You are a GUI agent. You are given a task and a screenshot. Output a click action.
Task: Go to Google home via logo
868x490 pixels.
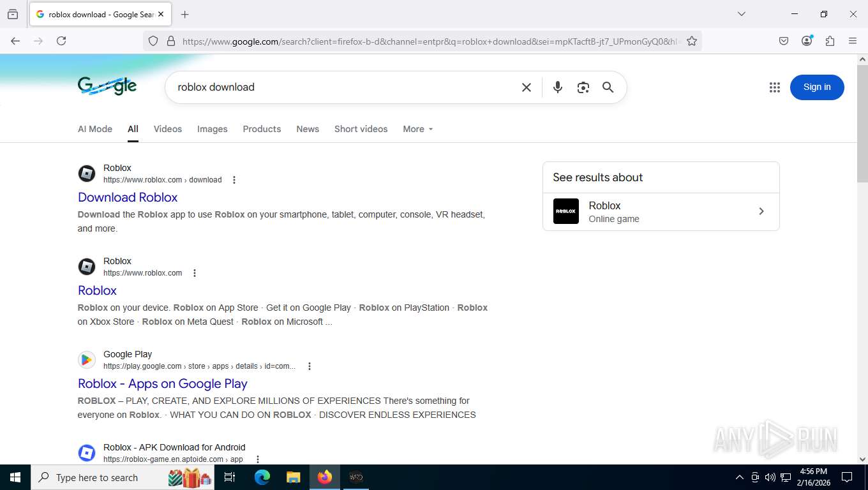tap(107, 86)
